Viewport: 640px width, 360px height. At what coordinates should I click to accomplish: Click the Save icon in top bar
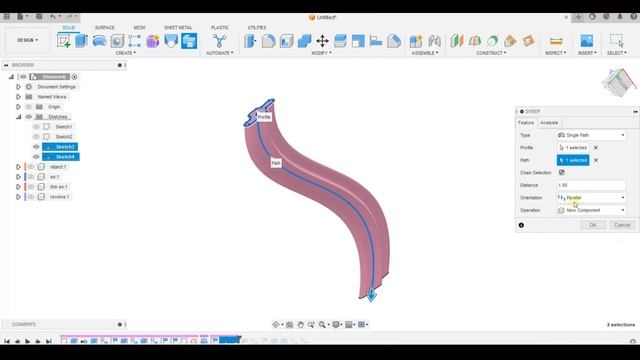[x=39, y=17]
